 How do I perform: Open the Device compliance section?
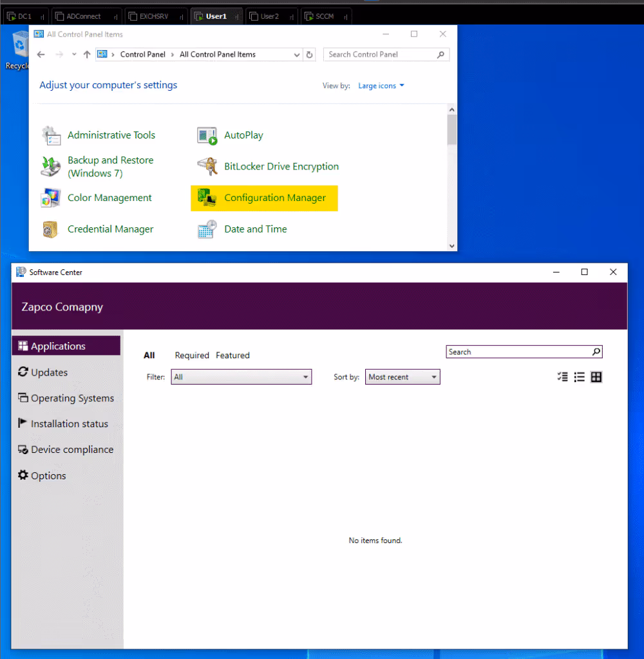(x=66, y=449)
